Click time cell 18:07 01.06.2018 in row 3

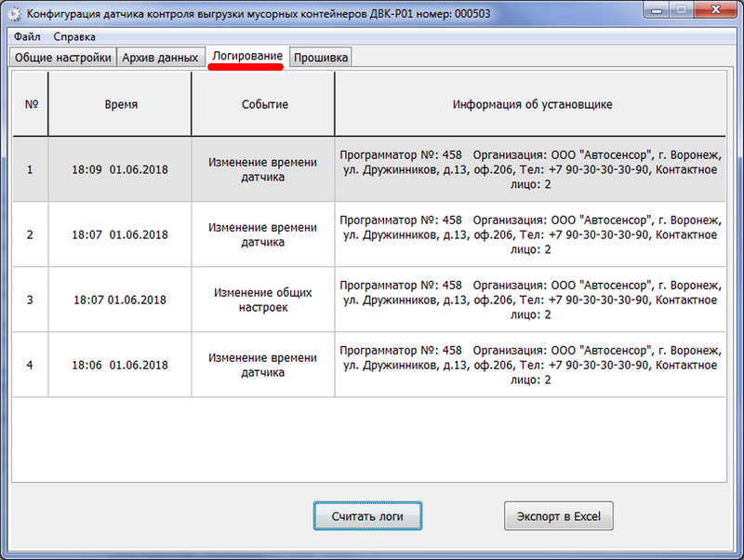pyautogui.click(x=120, y=300)
